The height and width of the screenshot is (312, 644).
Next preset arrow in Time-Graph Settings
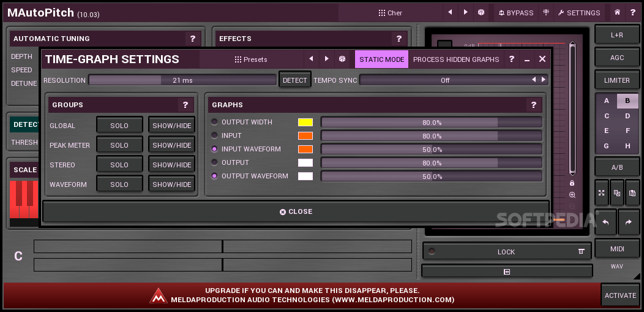point(326,59)
